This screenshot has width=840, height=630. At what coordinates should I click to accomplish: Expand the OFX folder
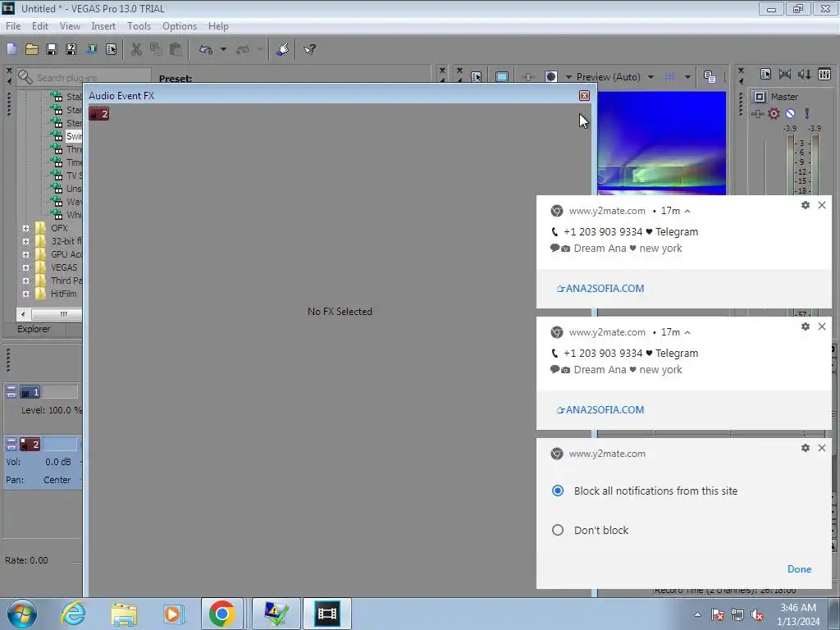[25, 228]
